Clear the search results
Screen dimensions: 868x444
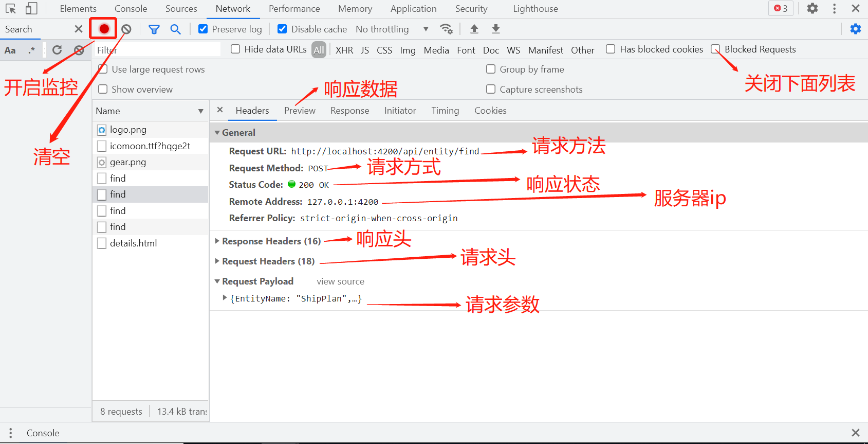[79, 50]
